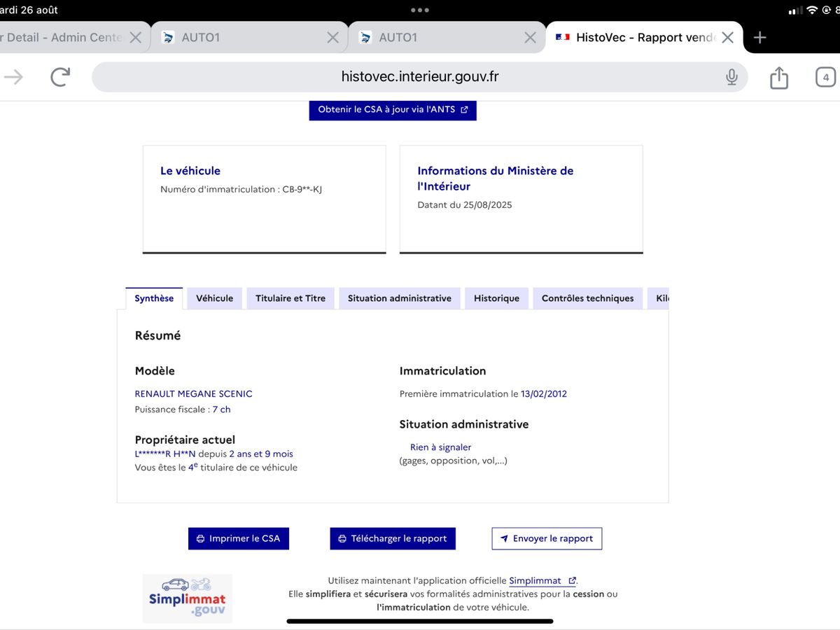The height and width of the screenshot is (630, 840).
Task: Click the Simplimmat.gouv logo
Action: point(188,598)
